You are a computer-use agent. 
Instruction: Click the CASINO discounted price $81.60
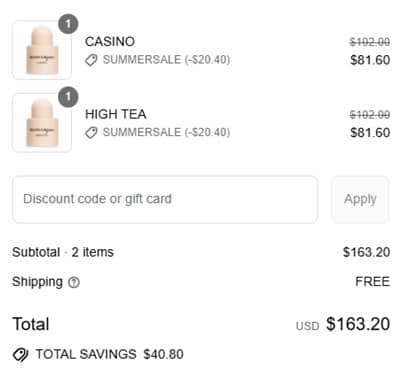tap(370, 60)
